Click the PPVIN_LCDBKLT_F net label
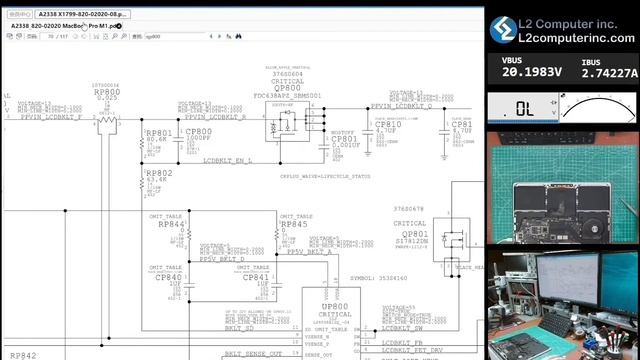The height and width of the screenshot is (360, 640). pos(51,117)
